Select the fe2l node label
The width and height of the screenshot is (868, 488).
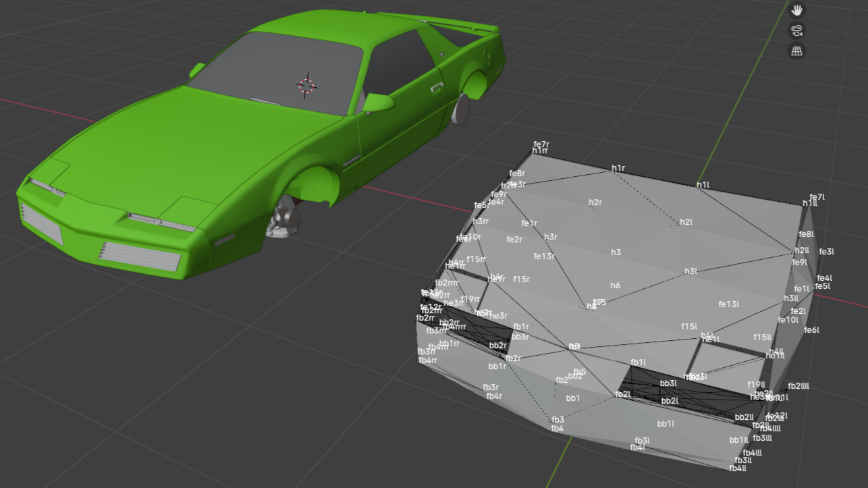(x=798, y=311)
